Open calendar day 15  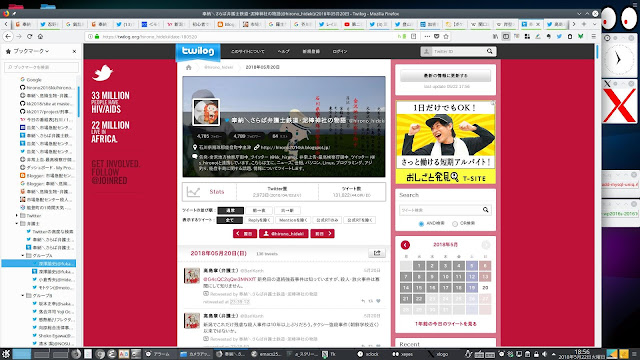pyautogui.click(x=419, y=288)
